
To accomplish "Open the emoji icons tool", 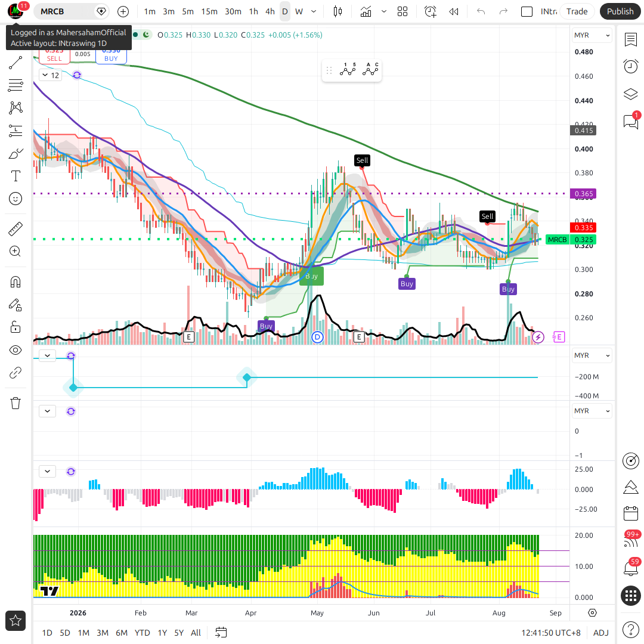I will point(16,199).
